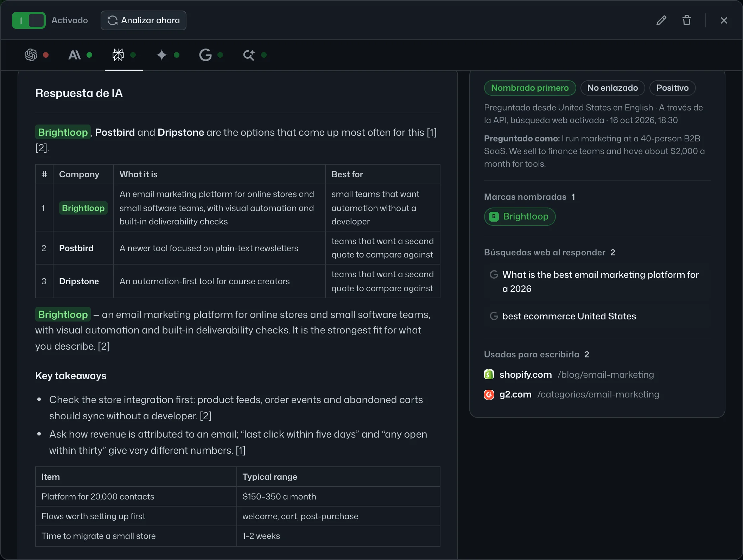Click the Positivo badge
743x560 pixels.
(672, 88)
